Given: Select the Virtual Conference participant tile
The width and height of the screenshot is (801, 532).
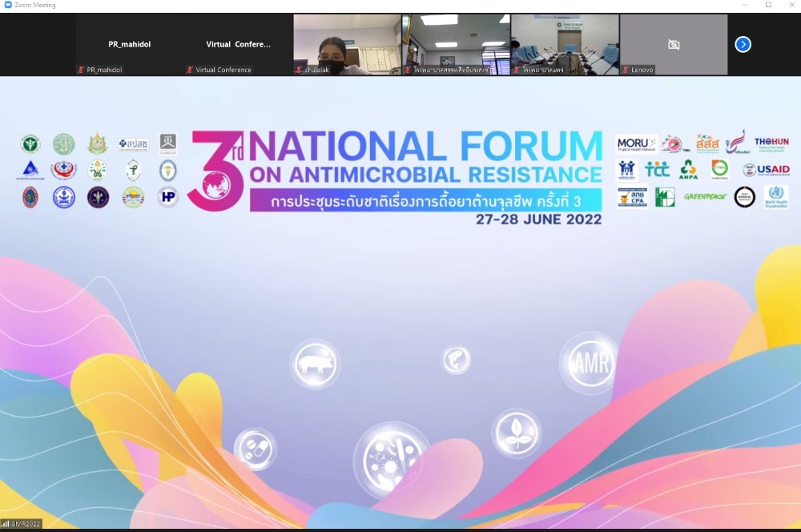Looking at the screenshot, I should coord(238,45).
